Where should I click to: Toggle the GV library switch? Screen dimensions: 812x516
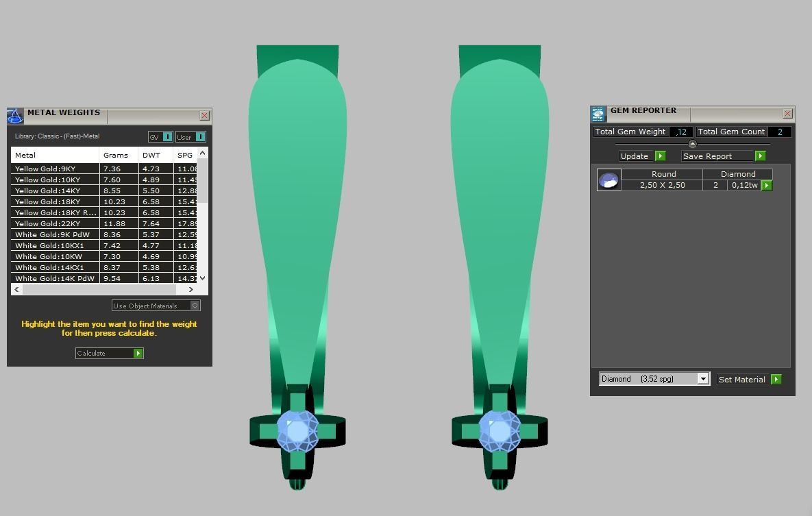pos(167,137)
